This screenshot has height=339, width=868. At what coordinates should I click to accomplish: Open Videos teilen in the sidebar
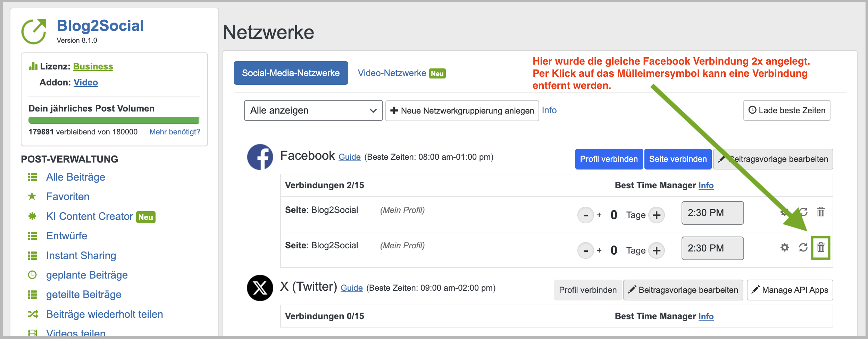click(76, 333)
